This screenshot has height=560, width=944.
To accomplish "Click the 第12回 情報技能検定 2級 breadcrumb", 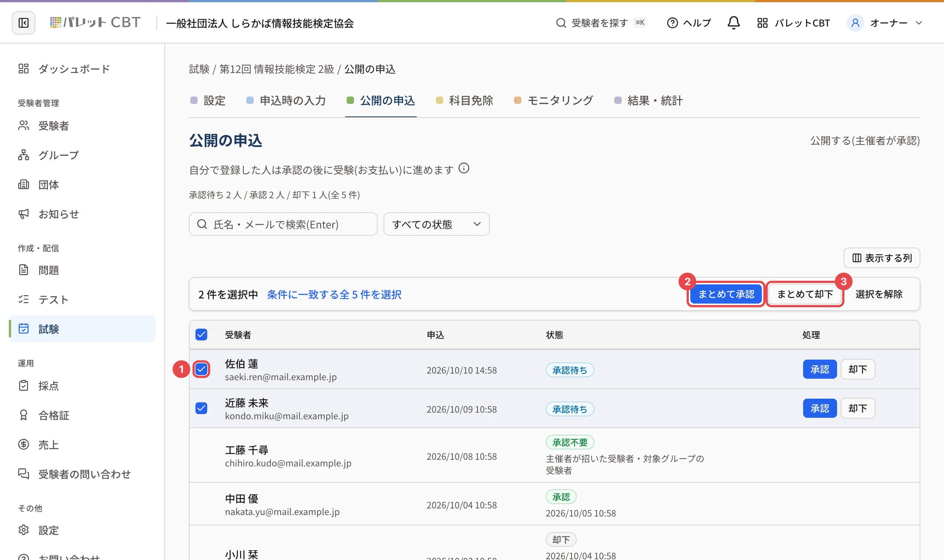I will point(277,69).
